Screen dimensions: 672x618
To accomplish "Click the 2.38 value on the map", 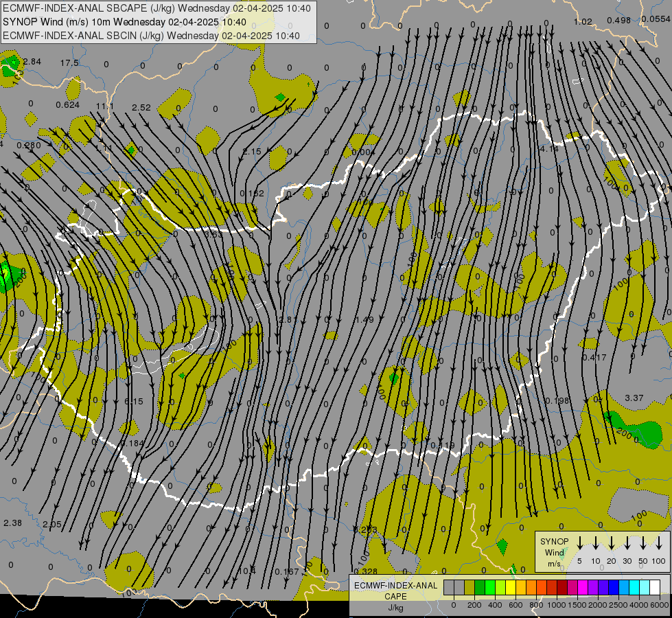I will coord(12,523).
